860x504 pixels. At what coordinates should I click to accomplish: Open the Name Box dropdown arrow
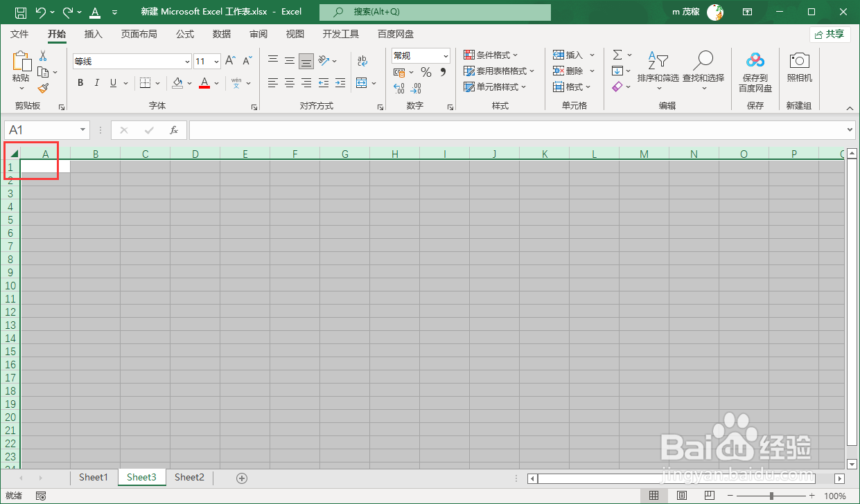(x=83, y=130)
